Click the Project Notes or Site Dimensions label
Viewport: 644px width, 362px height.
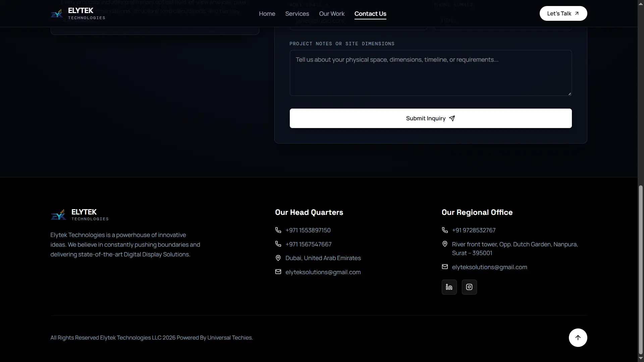[342, 44]
